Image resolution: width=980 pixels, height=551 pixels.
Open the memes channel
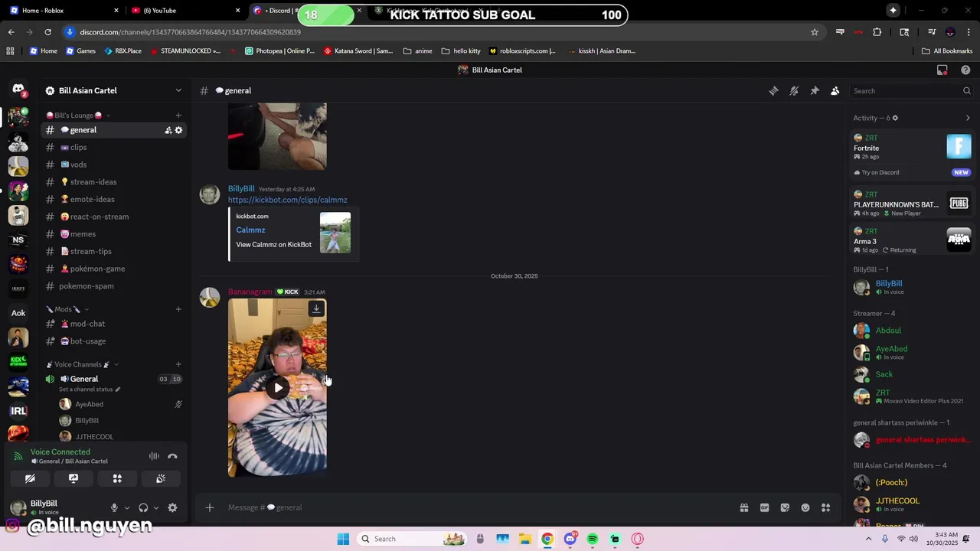point(113,234)
